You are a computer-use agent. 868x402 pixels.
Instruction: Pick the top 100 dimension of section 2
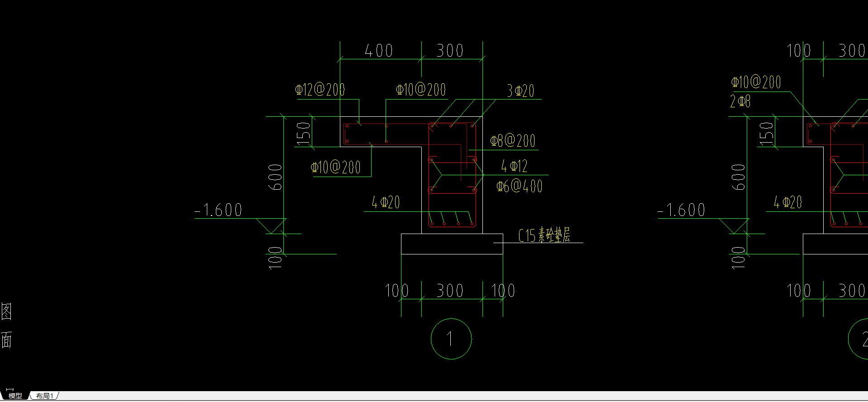point(799,50)
